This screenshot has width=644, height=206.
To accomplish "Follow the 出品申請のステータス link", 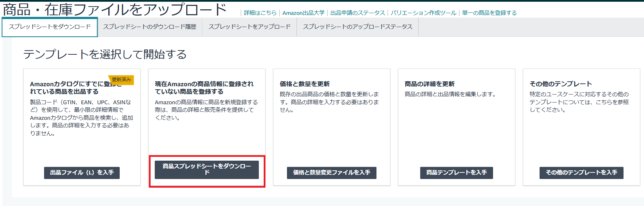I will pyautogui.click(x=358, y=13).
